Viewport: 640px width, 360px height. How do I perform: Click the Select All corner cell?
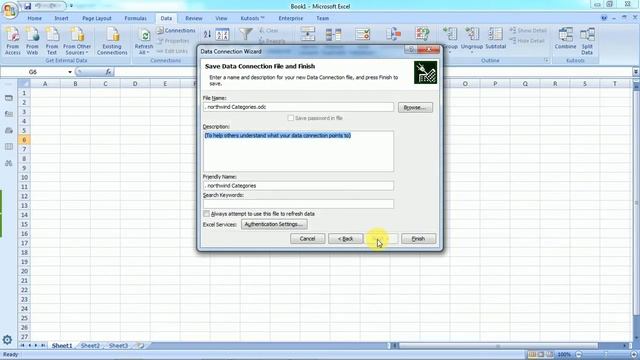point(24,84)
